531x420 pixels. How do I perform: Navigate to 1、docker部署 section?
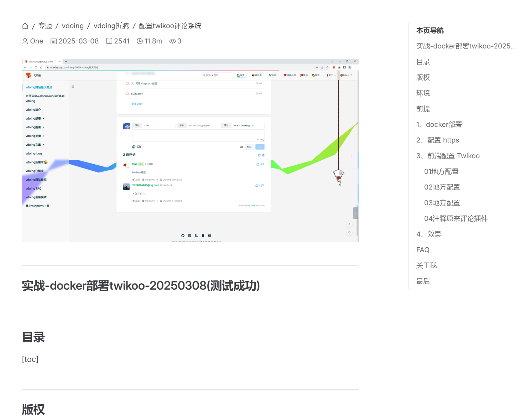point(439,124)
